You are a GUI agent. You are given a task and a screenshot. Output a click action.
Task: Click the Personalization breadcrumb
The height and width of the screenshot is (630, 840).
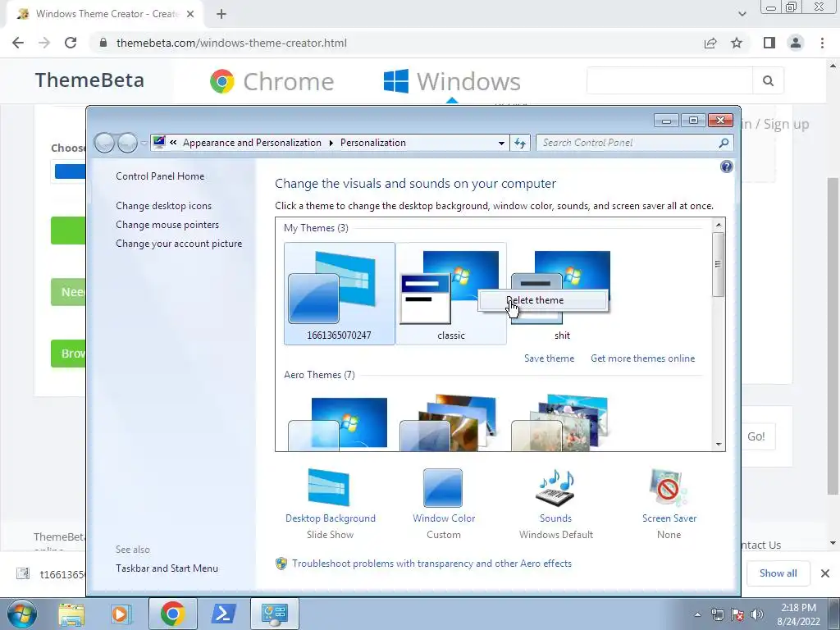click(373, 143)
